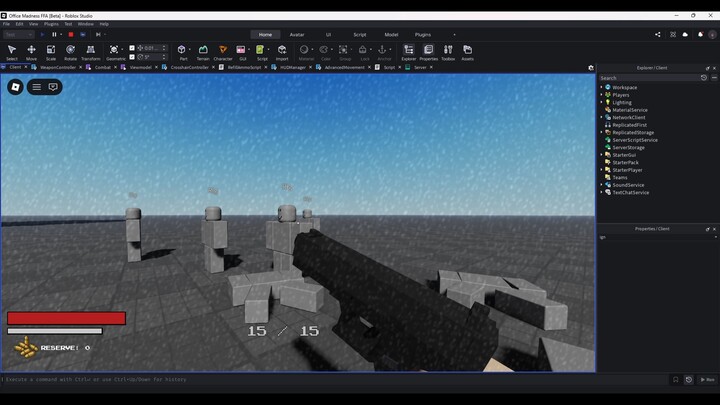This screenshot has height=405, width=720.
Task: Open the Part type dropdown arrow
Action: click(x=190, y=50)
